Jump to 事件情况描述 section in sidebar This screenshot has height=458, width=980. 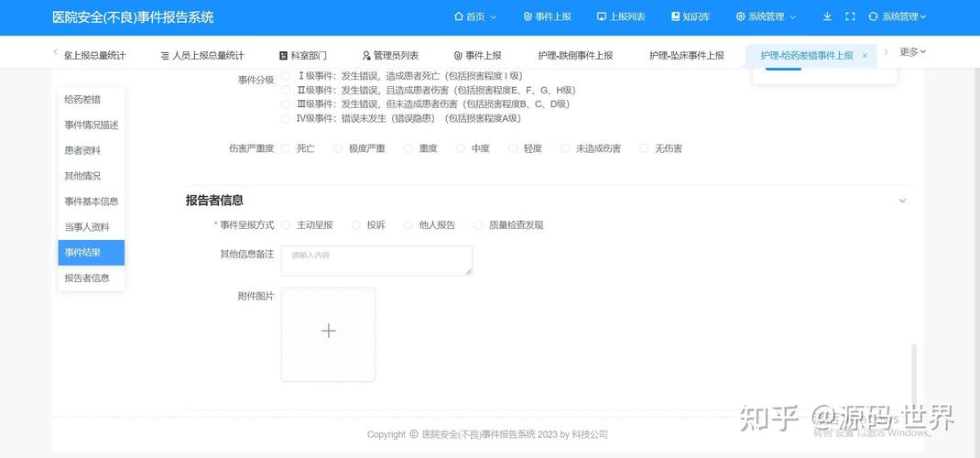(x=92, y=125)
